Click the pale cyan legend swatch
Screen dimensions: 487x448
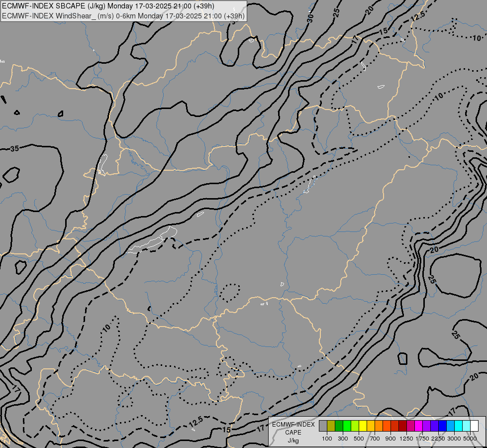467,426
